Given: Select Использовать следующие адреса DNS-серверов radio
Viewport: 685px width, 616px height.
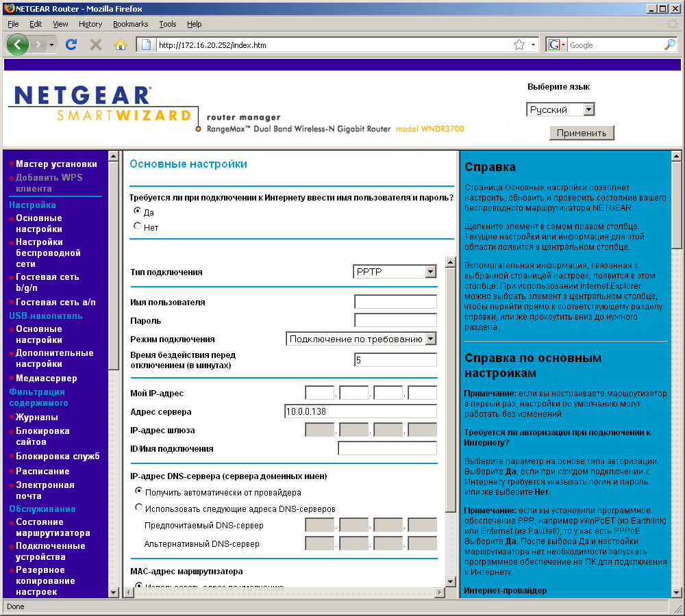Looking at the screenshot, I should pos(138,507).
